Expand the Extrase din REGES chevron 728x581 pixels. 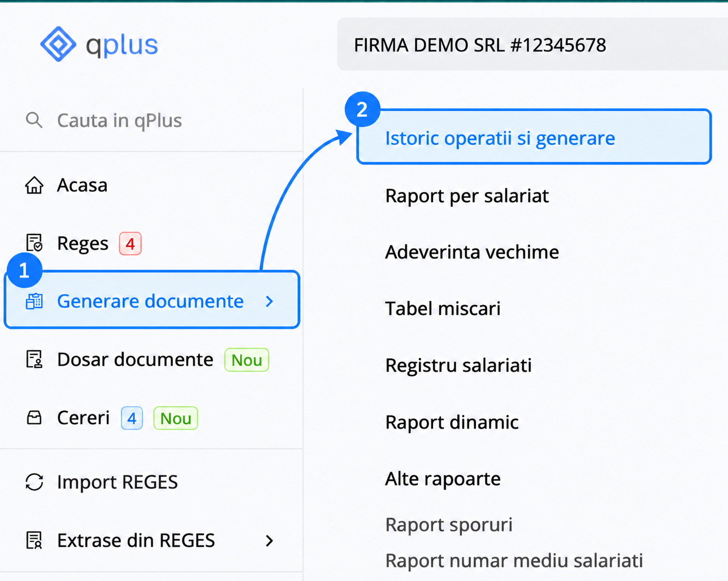269,541
